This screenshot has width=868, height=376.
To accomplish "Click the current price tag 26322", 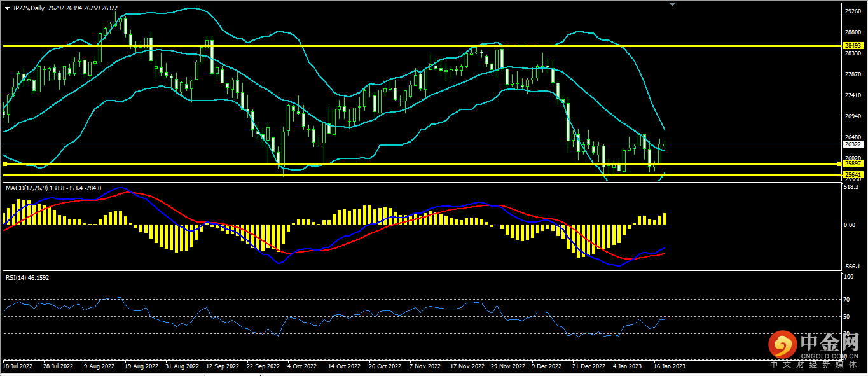I will [852, 144].
